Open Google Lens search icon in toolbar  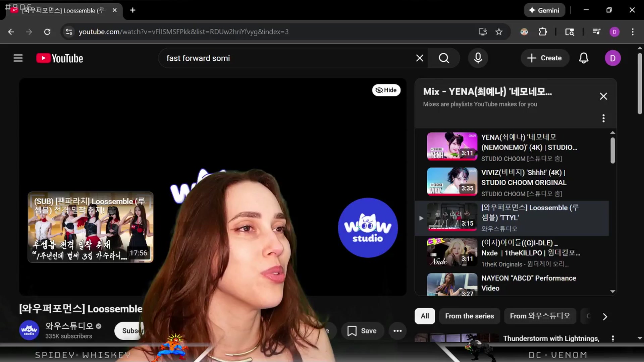[570, 32]
